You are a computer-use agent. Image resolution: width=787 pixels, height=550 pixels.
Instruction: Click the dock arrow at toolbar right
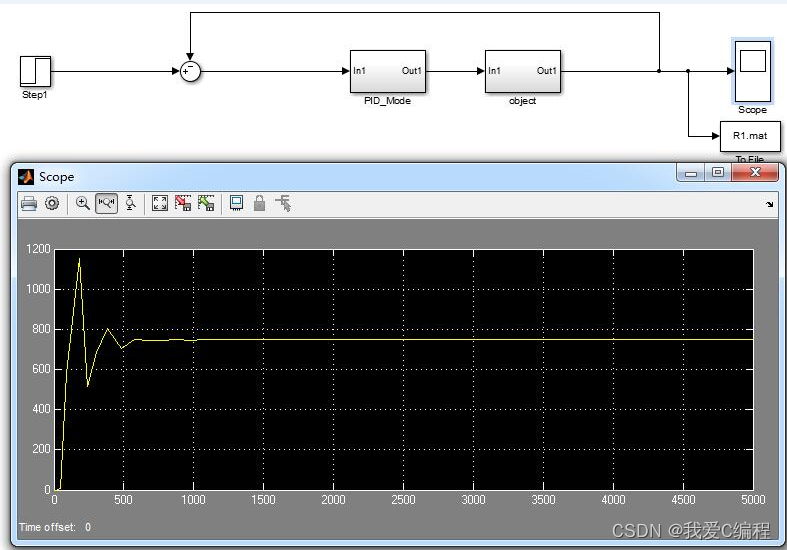pos(769,204)
